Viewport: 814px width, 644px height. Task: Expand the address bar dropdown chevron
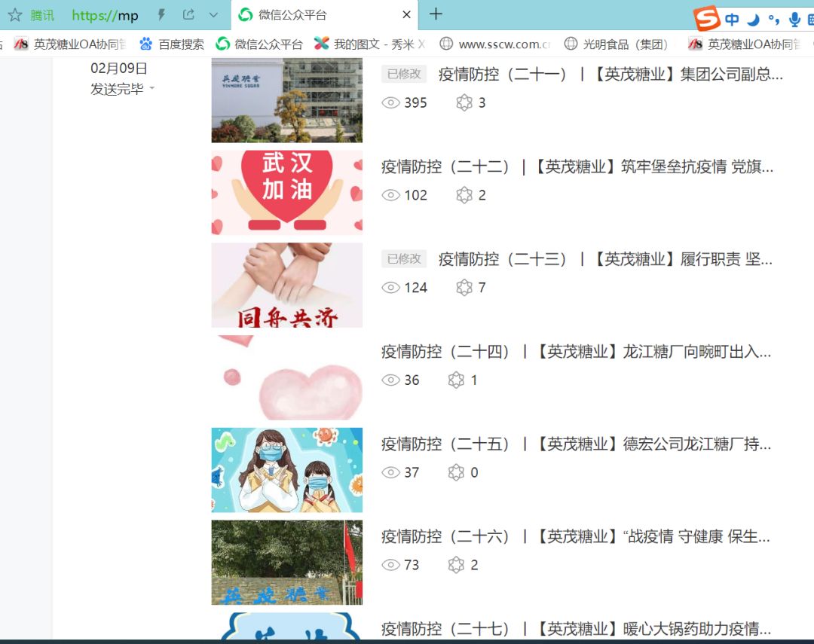coord(213,15)
